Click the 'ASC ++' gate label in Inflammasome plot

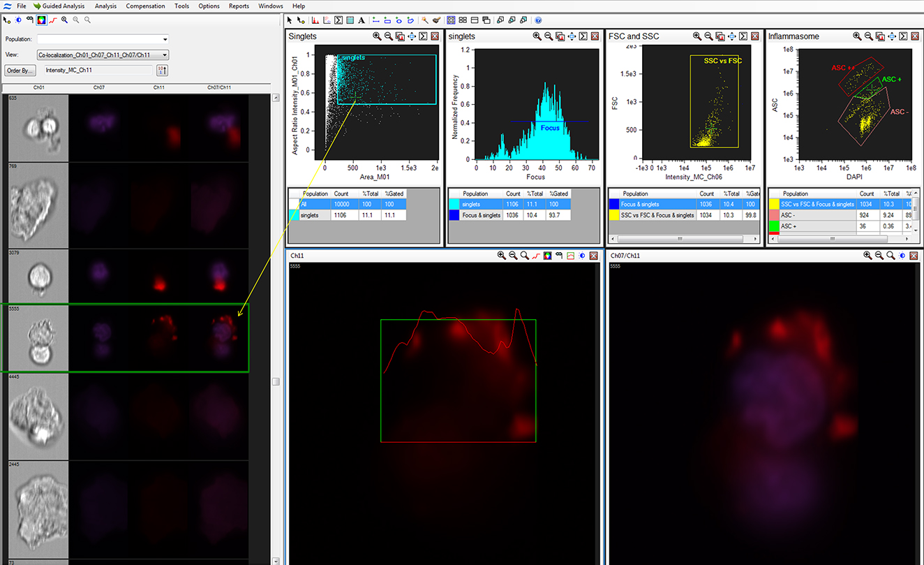click(x=844, y=68)
